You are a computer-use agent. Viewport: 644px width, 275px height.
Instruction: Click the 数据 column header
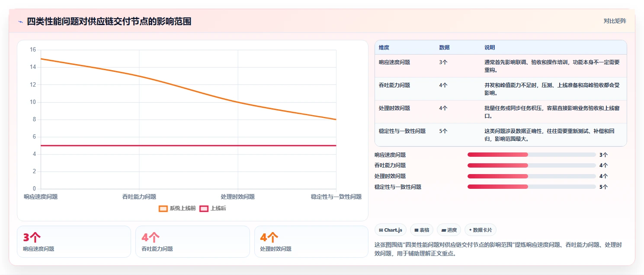(444, 47)
